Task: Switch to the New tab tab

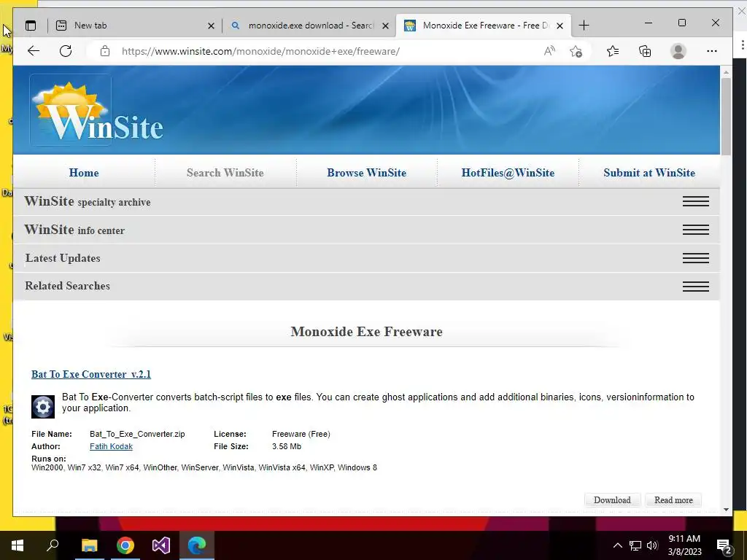Action: click(x=134, y=26)
